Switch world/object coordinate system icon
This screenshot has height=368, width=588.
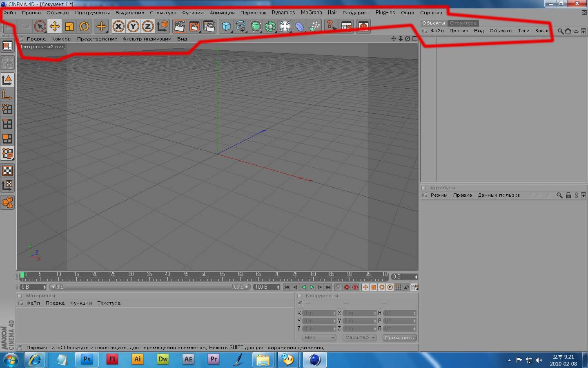(163, 27)
